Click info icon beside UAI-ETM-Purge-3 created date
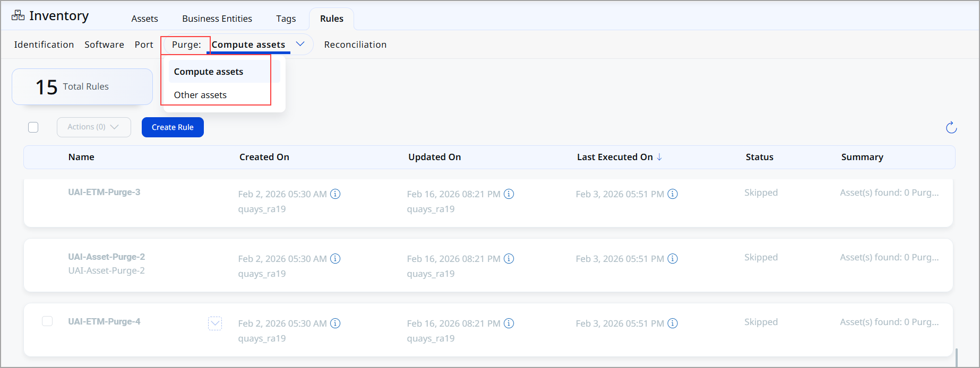This screenshot has height=368, width=980. 336,194
